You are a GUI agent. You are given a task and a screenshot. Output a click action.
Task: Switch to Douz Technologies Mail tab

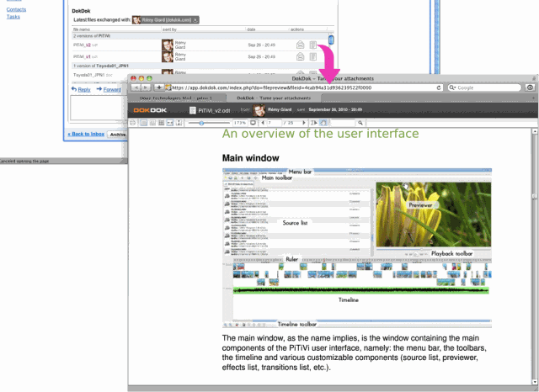(x=177, y=98)
